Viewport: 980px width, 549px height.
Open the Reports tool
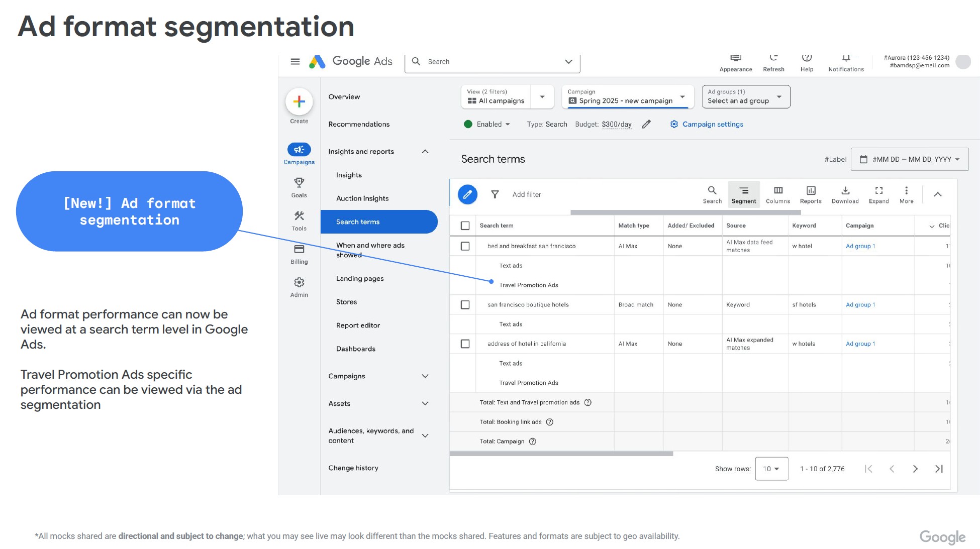pos(811,194)
